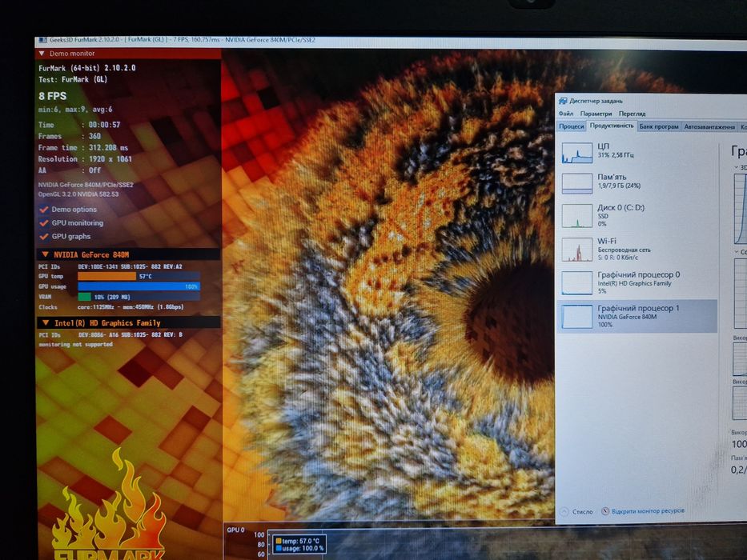
Task: Click the VRAM 10% (209 MB) bar
Action: tap(139, 297)
